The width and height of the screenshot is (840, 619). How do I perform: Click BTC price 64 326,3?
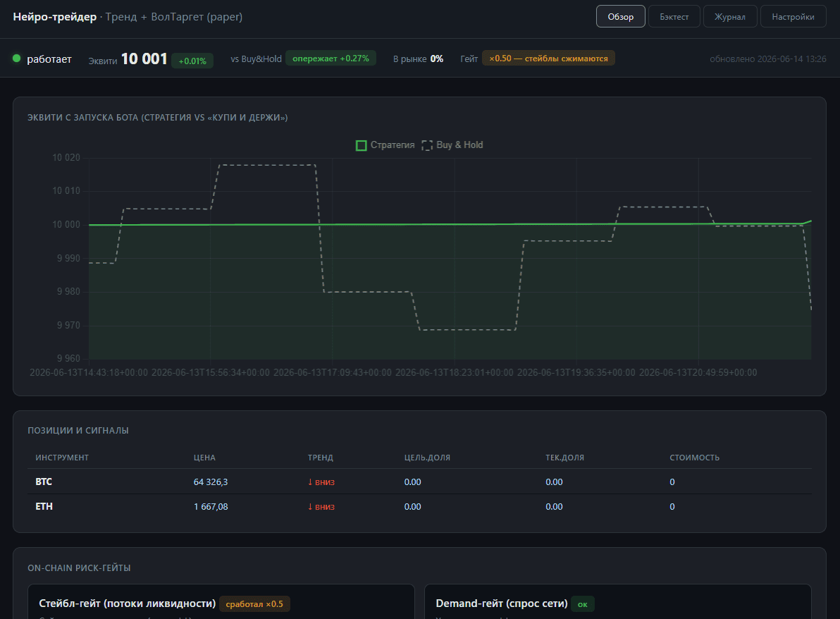pos(211,482)
